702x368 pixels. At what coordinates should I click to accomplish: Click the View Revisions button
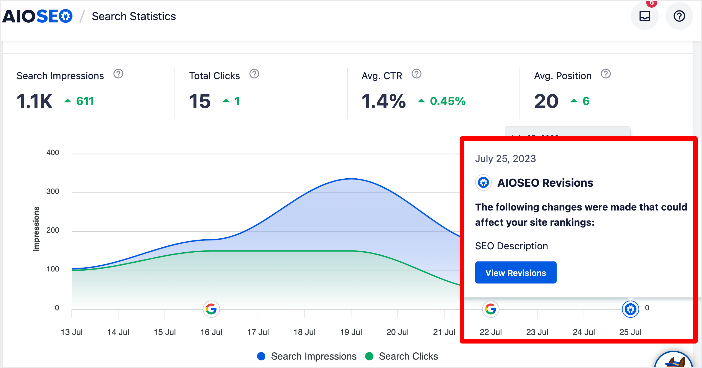click(x=516, y=273)
